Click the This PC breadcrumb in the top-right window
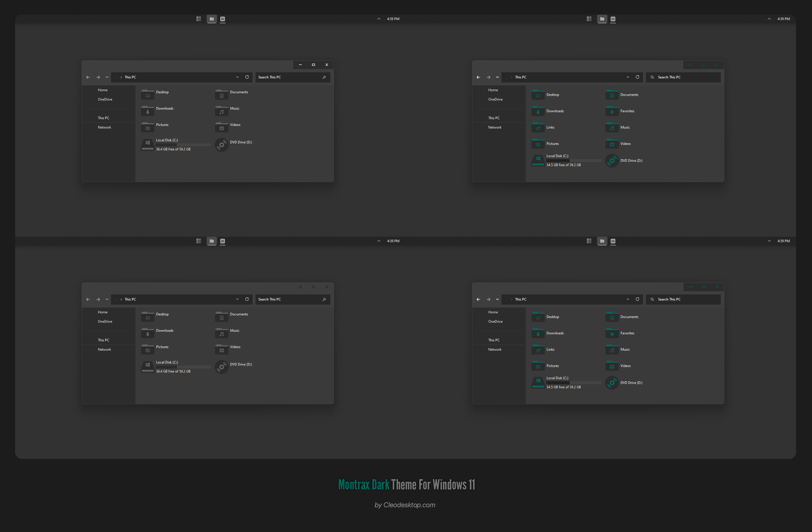The height and width of the screenshot is (532, 812). click(521, 77)
